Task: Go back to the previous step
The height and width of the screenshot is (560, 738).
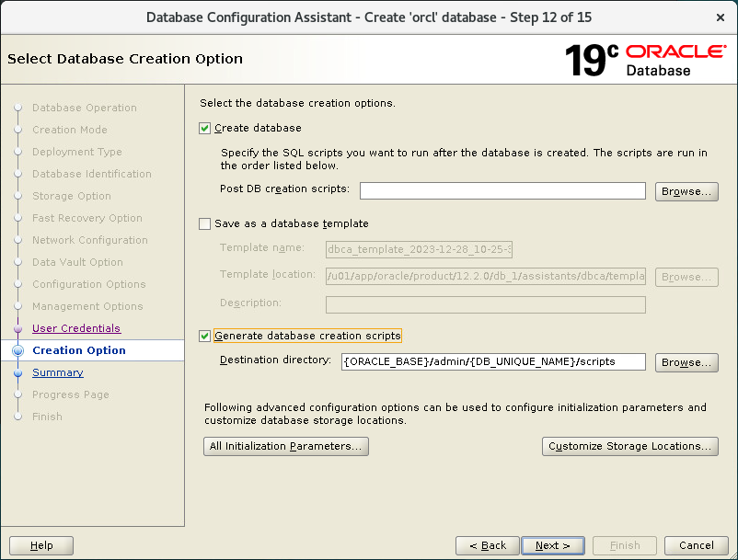Action: pos(487,545)
